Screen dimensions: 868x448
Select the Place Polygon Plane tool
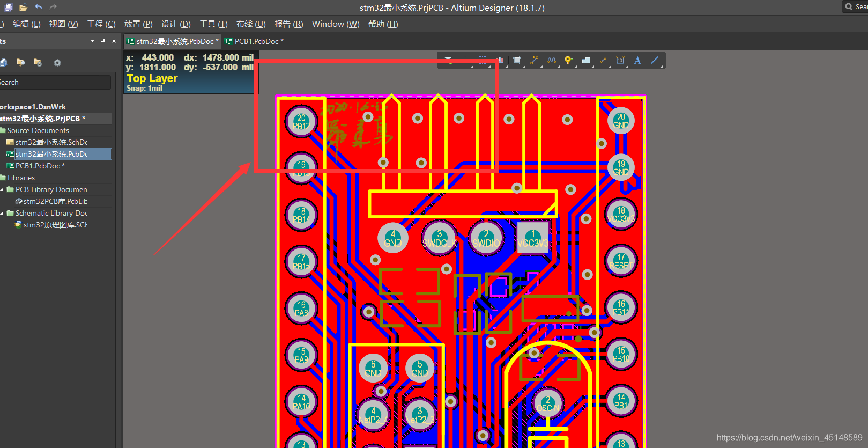[x=586, y=60]
